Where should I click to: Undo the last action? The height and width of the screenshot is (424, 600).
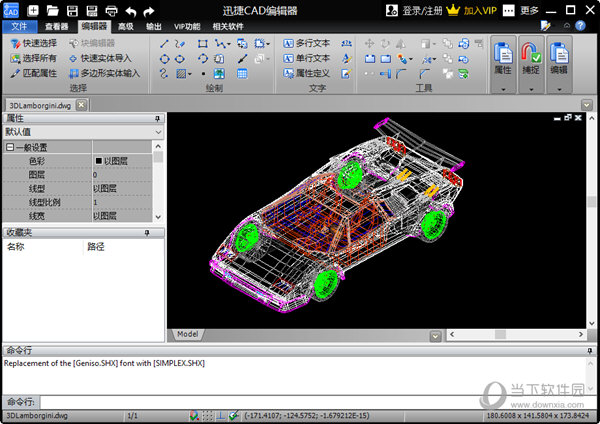pyautogui.click(x=131, y=11)
